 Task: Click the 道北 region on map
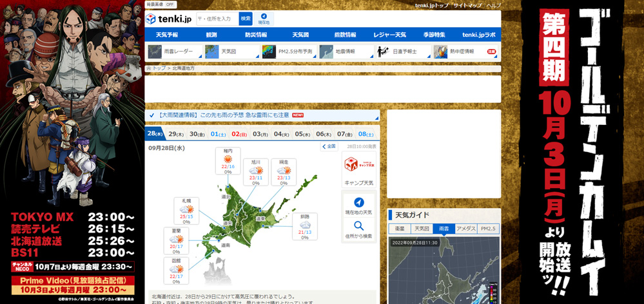pos(226,197)
